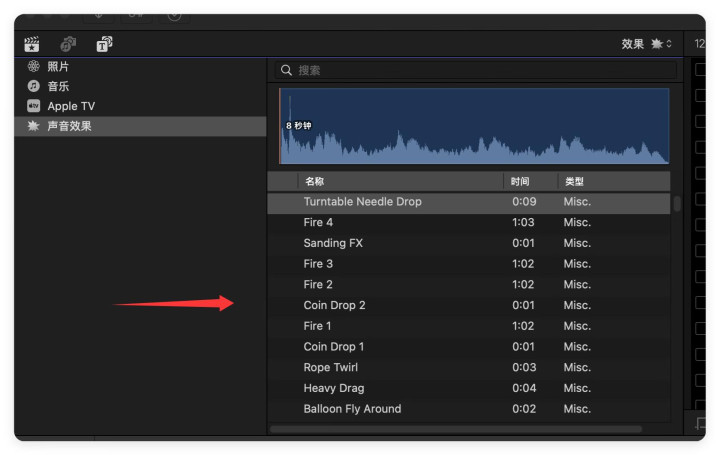
Task: Open the 效果 category dropdown
Action: point(647,44)
